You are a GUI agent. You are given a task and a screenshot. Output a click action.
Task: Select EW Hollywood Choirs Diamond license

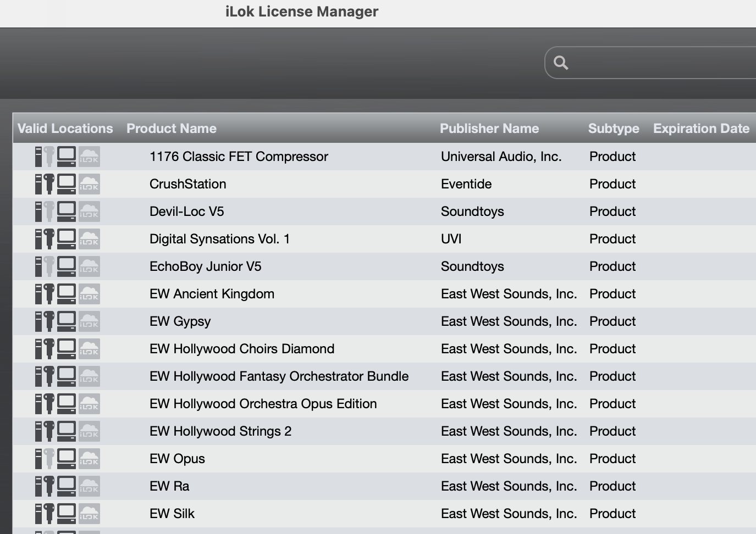384,349
